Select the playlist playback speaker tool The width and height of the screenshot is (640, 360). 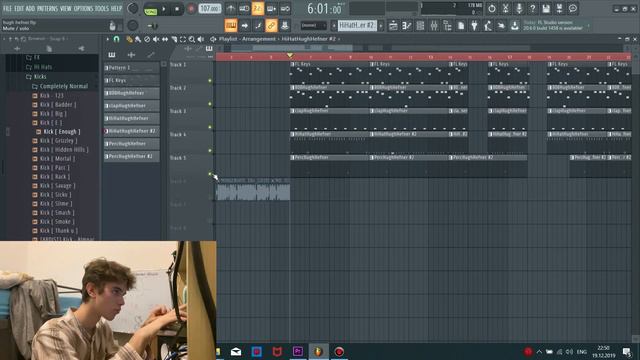click(x=201, y=39)
